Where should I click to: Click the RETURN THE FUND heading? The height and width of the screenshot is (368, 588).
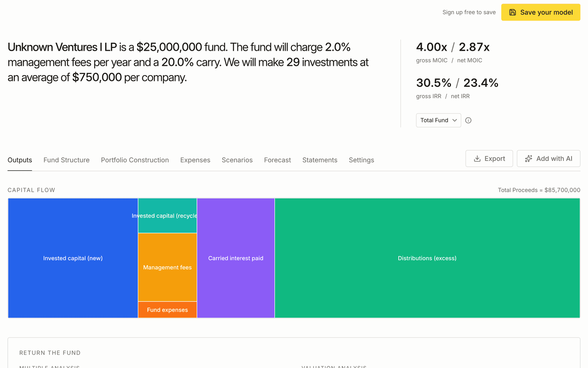[x=50, y=353]
